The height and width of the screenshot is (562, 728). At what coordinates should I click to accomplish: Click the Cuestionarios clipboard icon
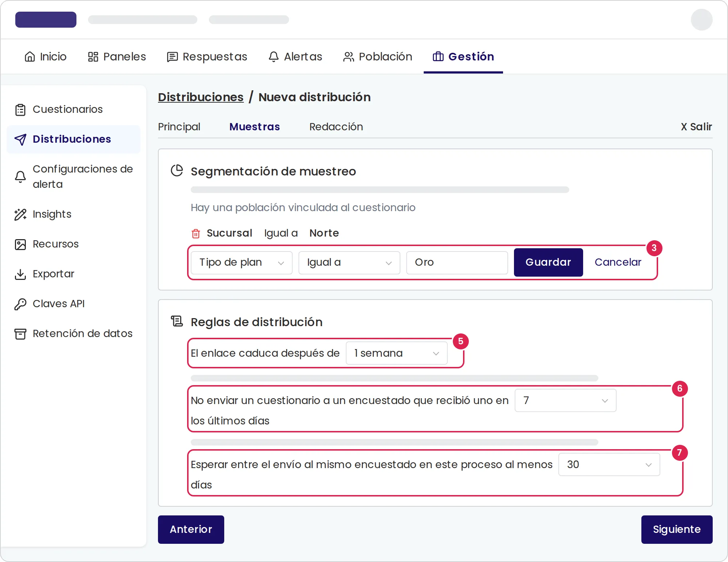pos(20,110)
